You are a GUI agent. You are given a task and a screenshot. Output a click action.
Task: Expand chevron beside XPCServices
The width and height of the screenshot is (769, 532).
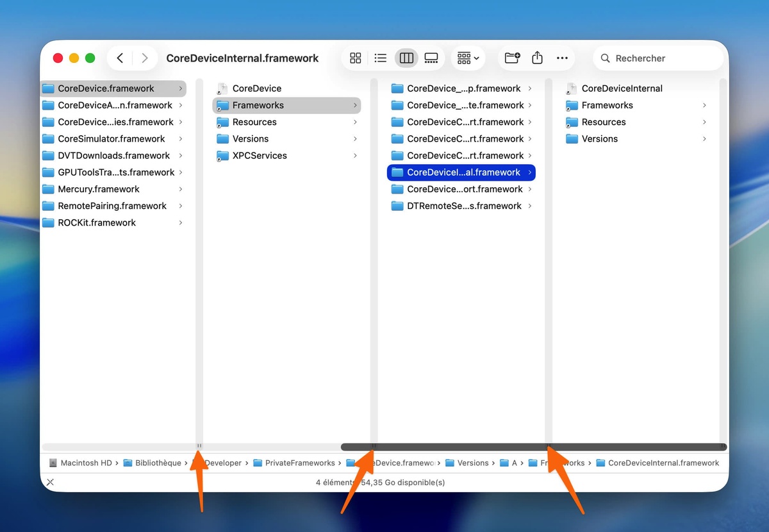355,156
